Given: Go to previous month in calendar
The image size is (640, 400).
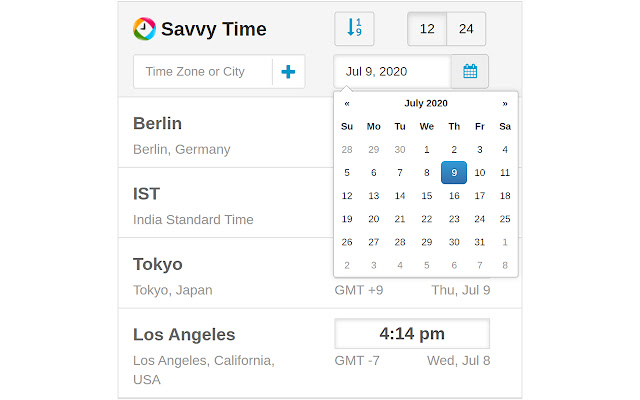Looking at the screenshot, I should (347, 103).
